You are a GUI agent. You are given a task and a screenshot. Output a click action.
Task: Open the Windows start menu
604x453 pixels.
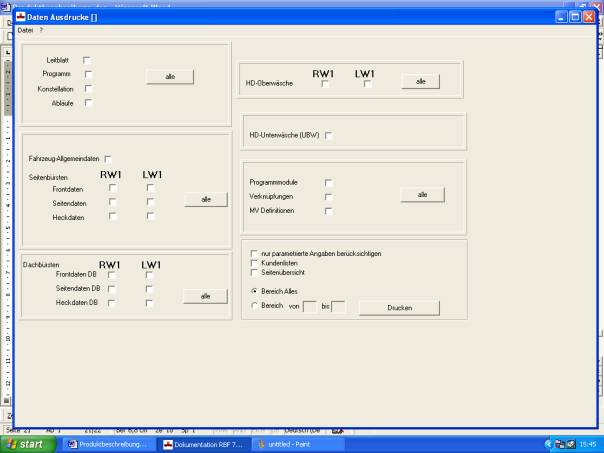coord(28,444)
